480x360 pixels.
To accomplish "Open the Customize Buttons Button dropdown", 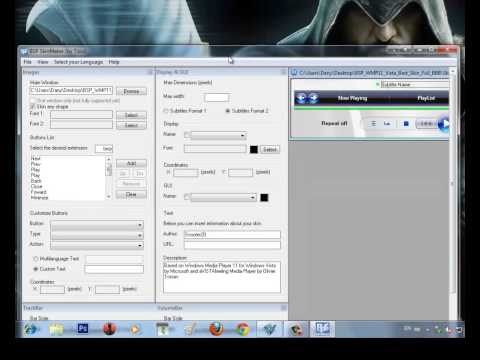I will (97, 225).
